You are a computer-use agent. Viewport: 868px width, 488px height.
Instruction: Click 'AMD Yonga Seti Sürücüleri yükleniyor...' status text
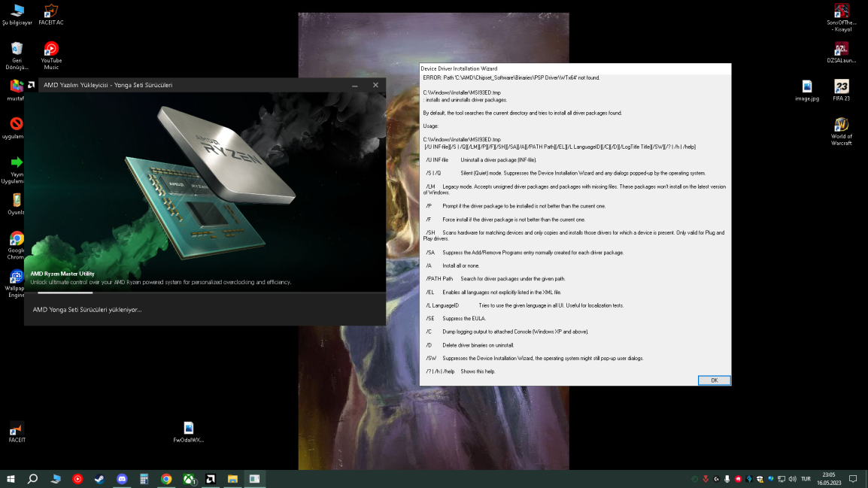[x=87, y=310]
